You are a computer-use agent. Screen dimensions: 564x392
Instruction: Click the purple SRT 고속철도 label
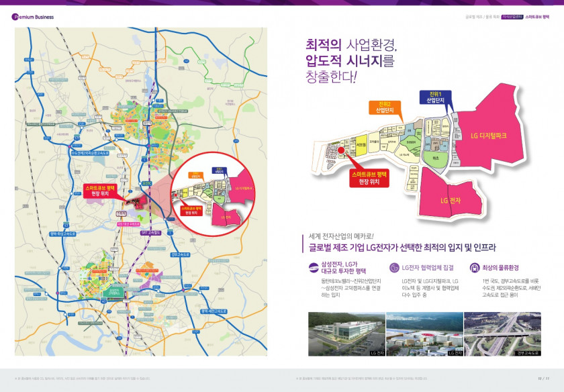(151, 233)
